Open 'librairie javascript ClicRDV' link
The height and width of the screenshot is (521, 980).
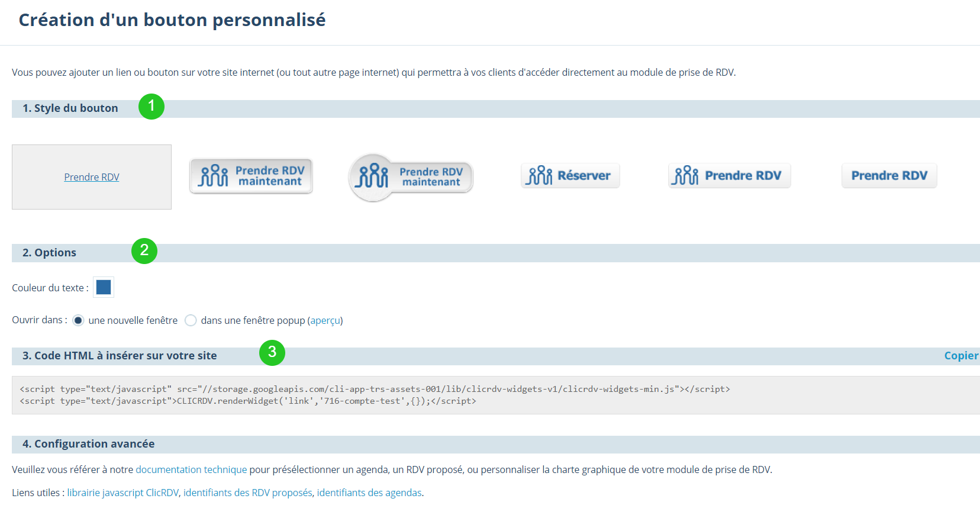pyautogui.click(x=122, y=493)
